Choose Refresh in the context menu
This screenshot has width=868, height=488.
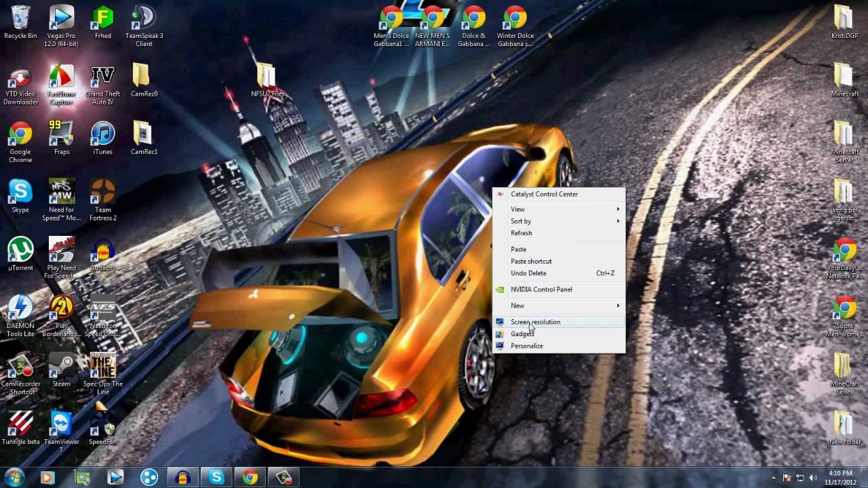(558, 233)
